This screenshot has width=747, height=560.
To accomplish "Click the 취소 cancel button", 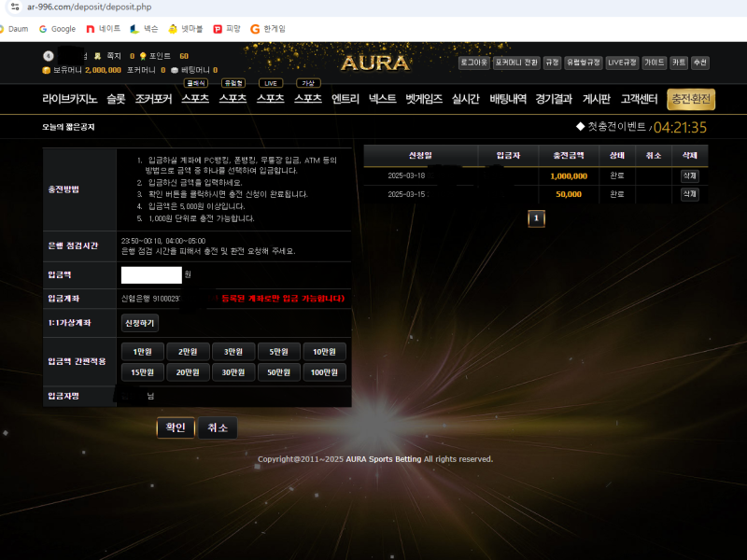I will click(x=218, y=427).
